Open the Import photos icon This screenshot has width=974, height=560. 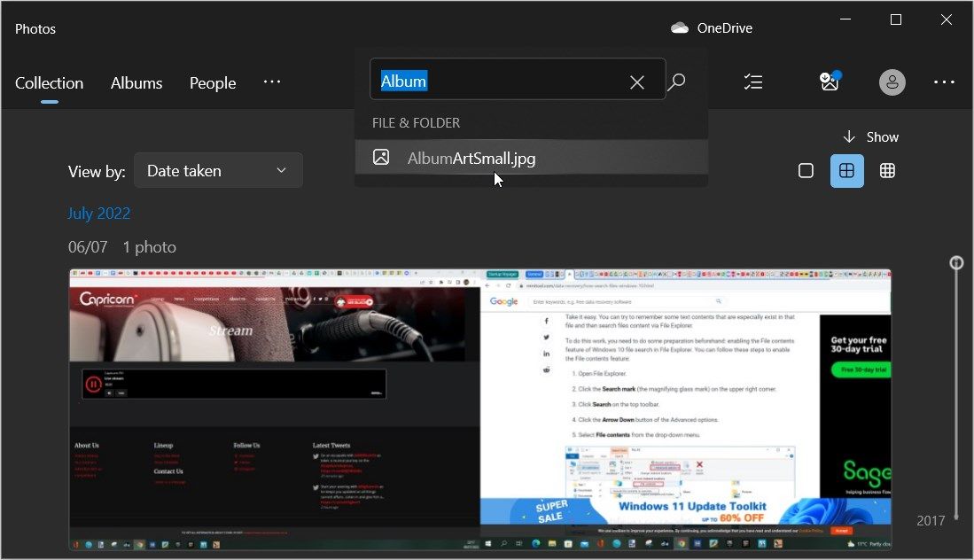829,82
